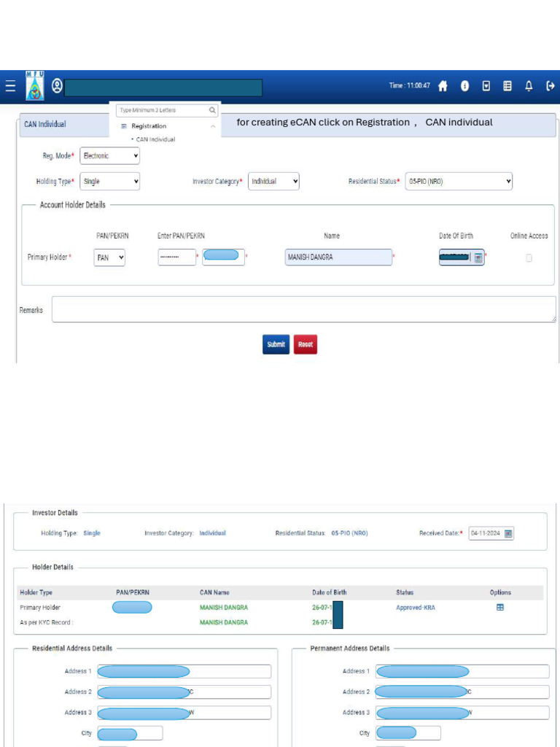The image size is (560, 747).
Task: Click the logout icon
Action: coord(550,86)
